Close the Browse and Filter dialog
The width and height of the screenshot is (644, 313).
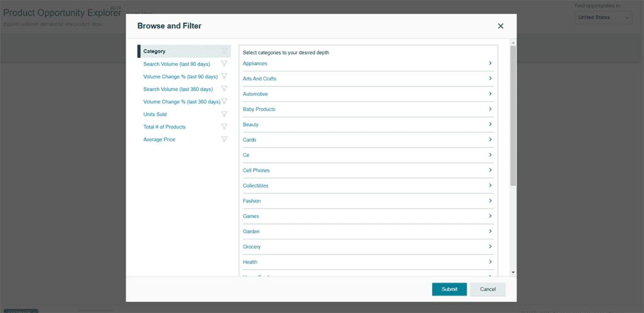[501, 26]
